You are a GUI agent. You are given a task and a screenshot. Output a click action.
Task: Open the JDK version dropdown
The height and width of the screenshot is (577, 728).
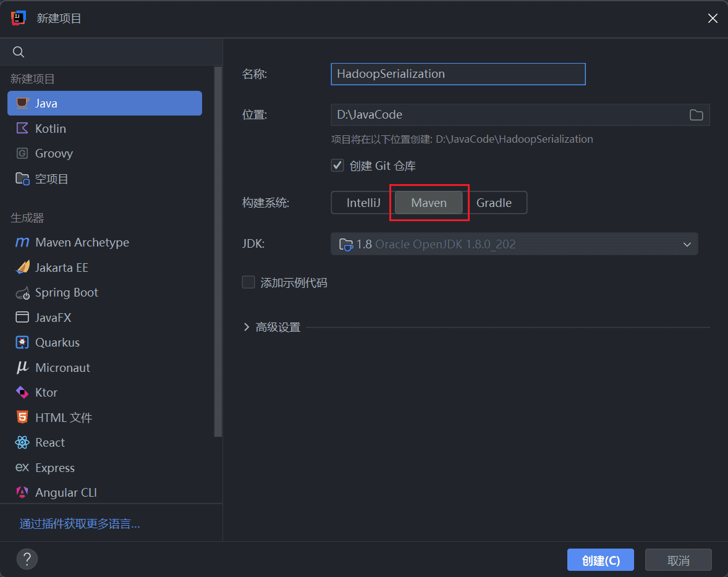[x=514, y=244]
